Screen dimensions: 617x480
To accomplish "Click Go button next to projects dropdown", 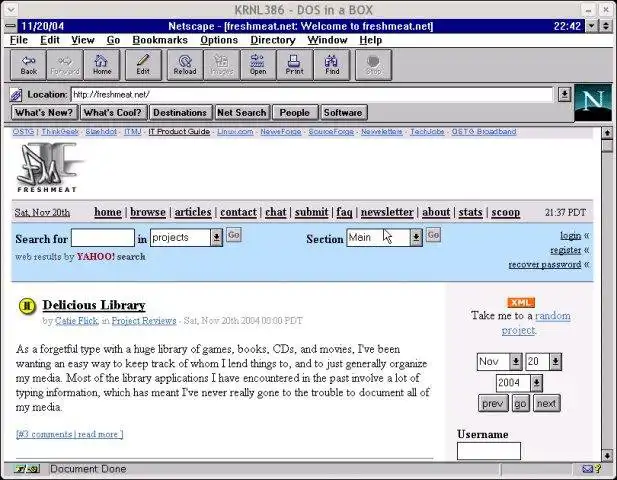I will (234, 235).
